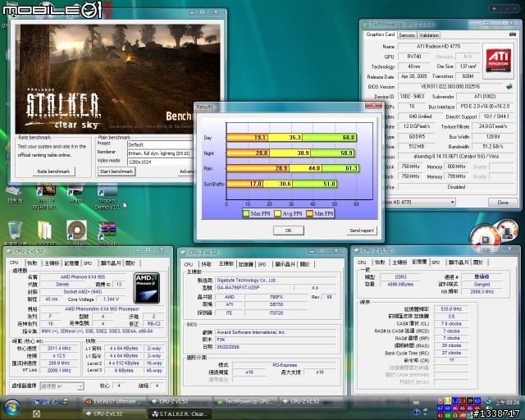Click the orange Min FPS legend swatch
Image resolution: width=525 pixels, height=420 pixels.
coord(309,213)
